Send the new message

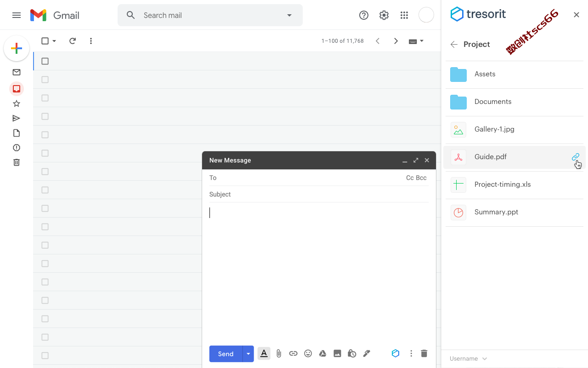point(226,354)
